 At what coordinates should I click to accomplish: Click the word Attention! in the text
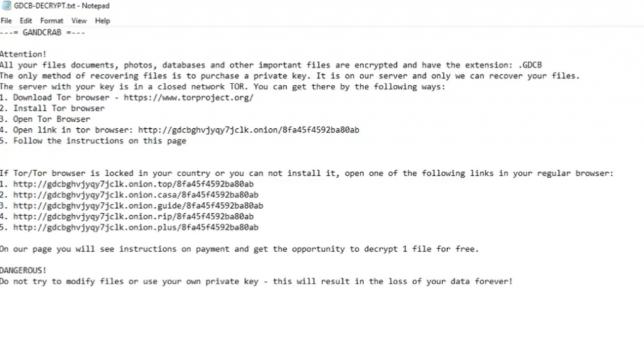point(23,55)
